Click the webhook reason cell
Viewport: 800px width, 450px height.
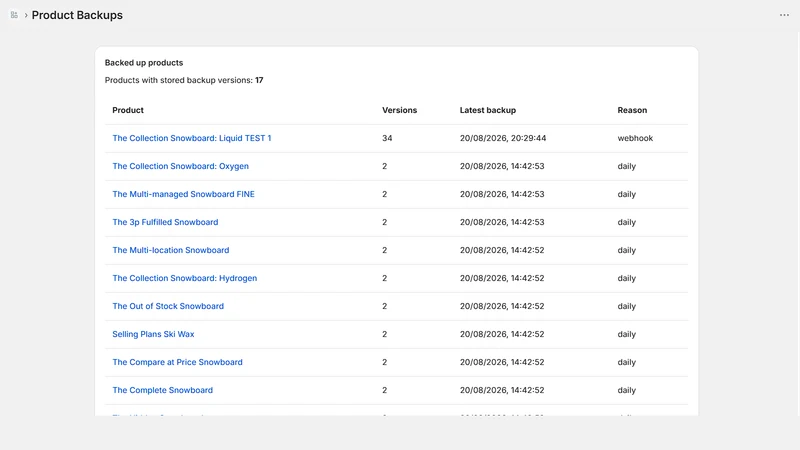click(635, 138)
